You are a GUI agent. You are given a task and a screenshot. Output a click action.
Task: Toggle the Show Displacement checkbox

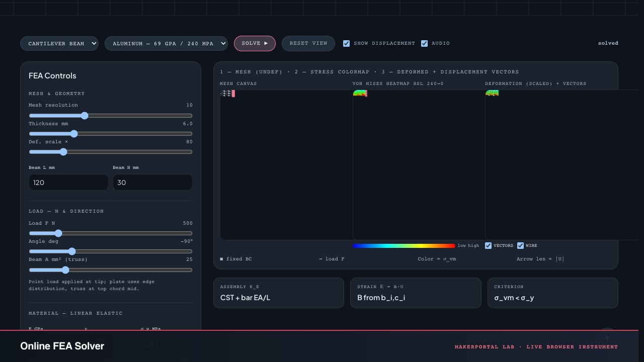click(346, 44)
